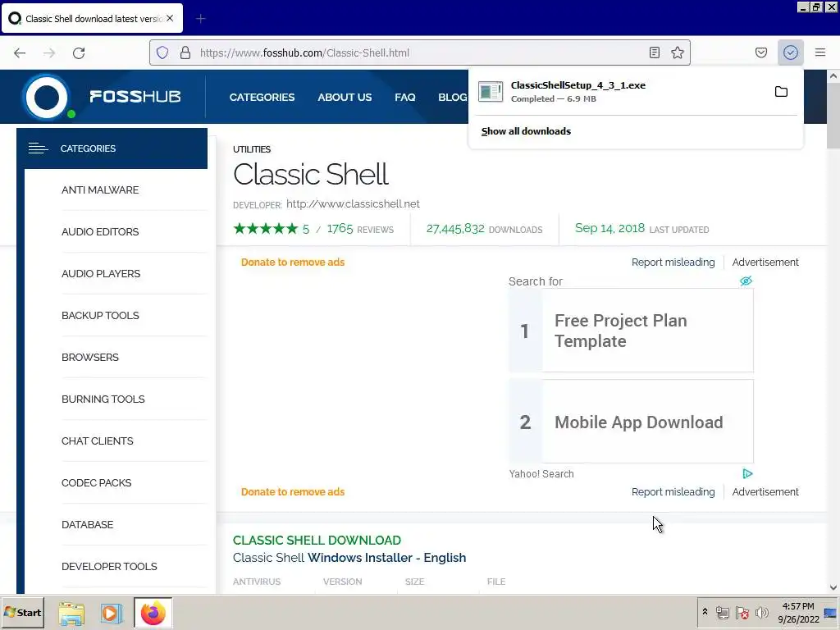Click the ad privacy eye icon
This screenshot has width=840, height=630.
coord(746,281)
